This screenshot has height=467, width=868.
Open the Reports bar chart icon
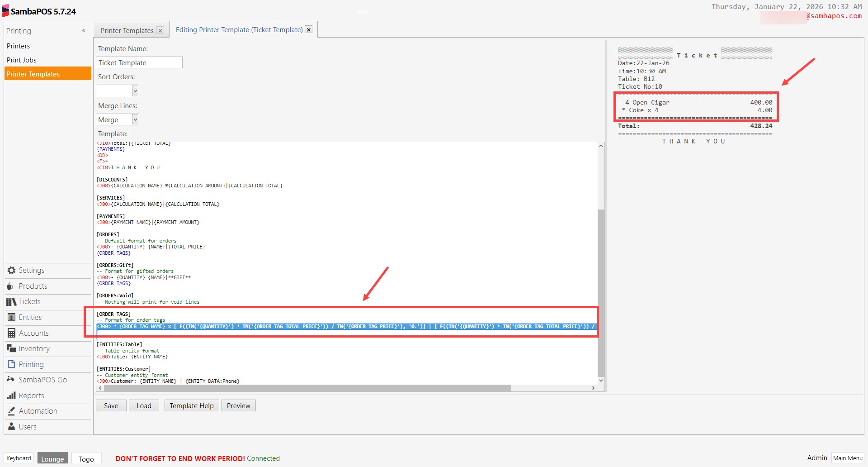tap(11, 396)
